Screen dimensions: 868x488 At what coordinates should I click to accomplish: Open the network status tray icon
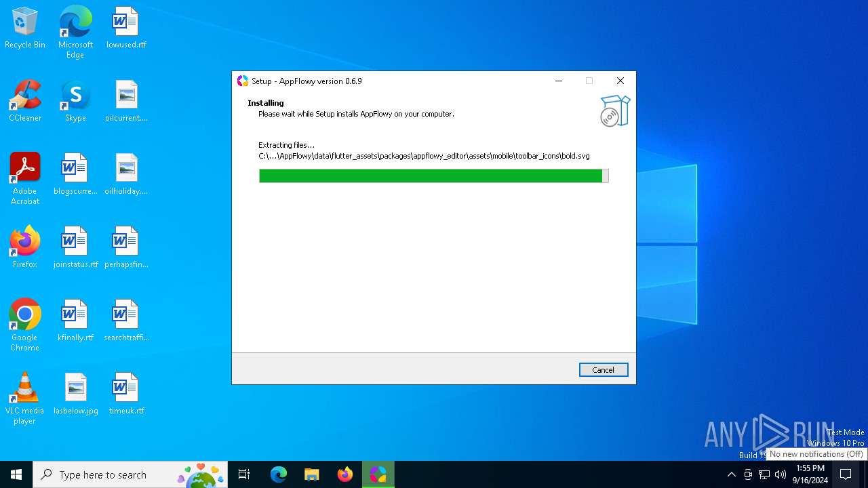(764, 474)
